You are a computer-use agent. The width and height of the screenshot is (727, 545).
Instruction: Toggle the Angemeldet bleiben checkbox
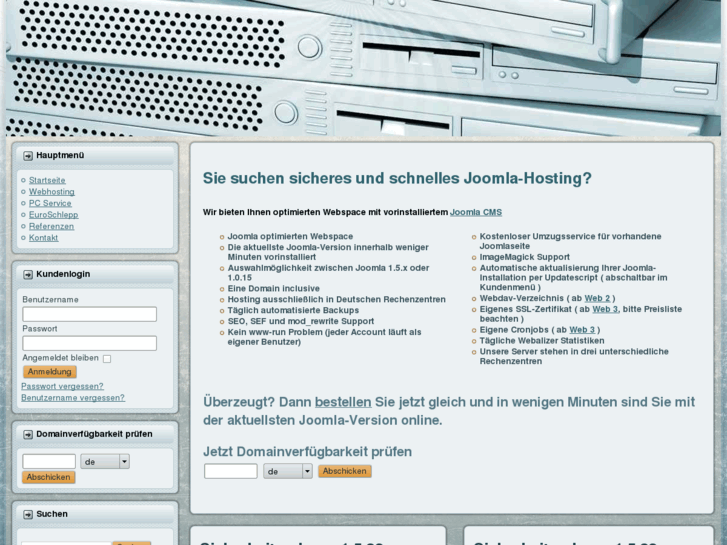pyautogui.click(x=107, y=359)
